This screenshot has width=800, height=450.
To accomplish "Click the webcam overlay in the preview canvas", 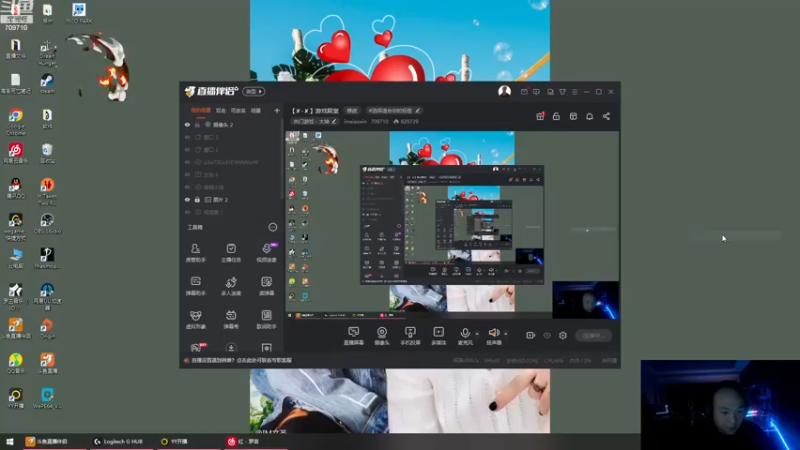I will (x=586, y=300).
